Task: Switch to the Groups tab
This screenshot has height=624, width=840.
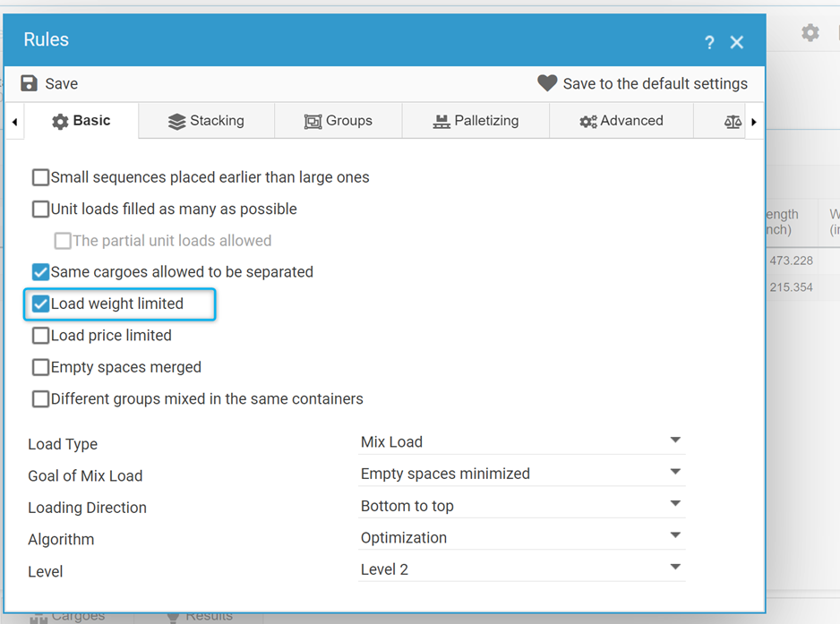Action: tap(339, 121)
